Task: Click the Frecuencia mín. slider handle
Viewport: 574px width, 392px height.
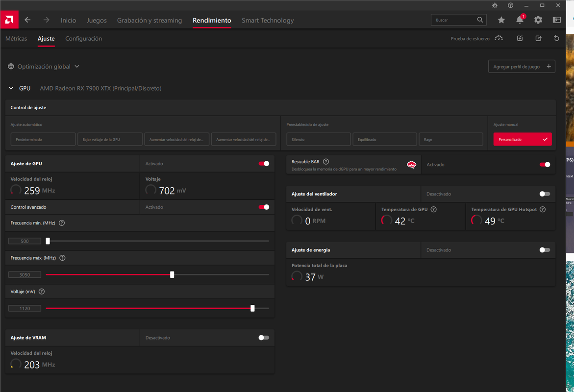Action: 48,241
